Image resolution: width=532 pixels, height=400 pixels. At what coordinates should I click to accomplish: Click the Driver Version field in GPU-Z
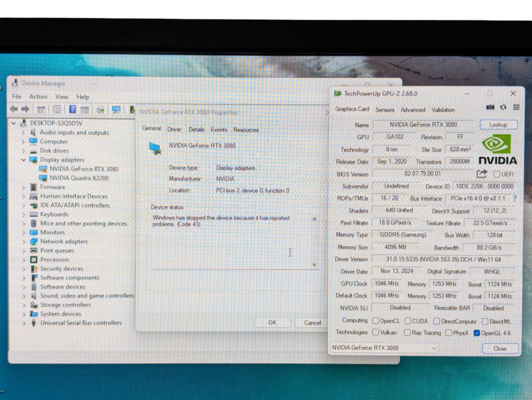pyautogui.click(x=443, y=259)
